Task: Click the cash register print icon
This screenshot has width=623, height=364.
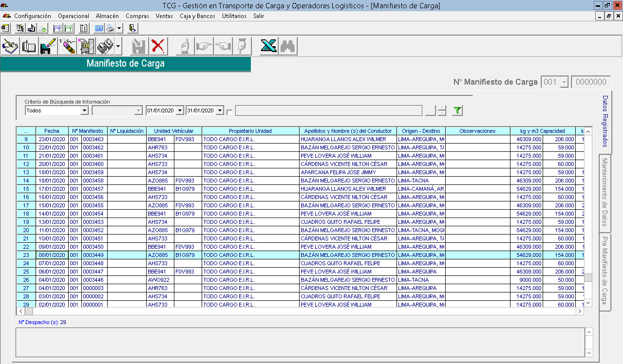Action: coord(105,47)
